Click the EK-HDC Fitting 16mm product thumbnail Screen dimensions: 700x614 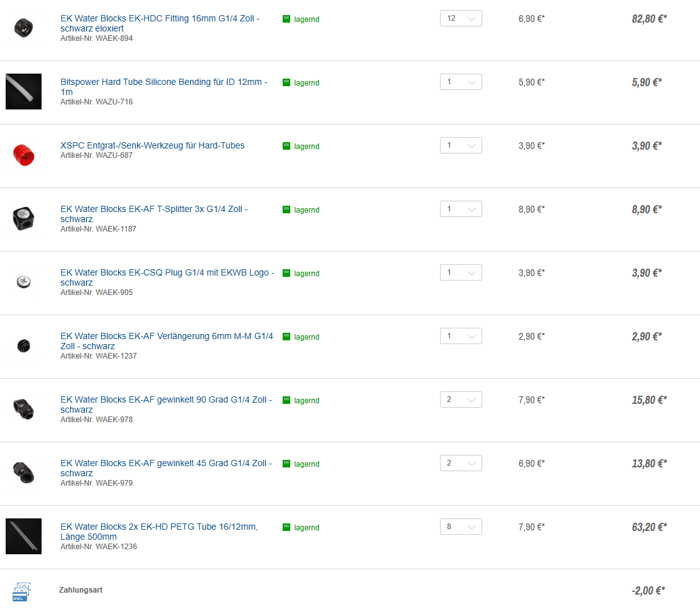tap(23, 28)
